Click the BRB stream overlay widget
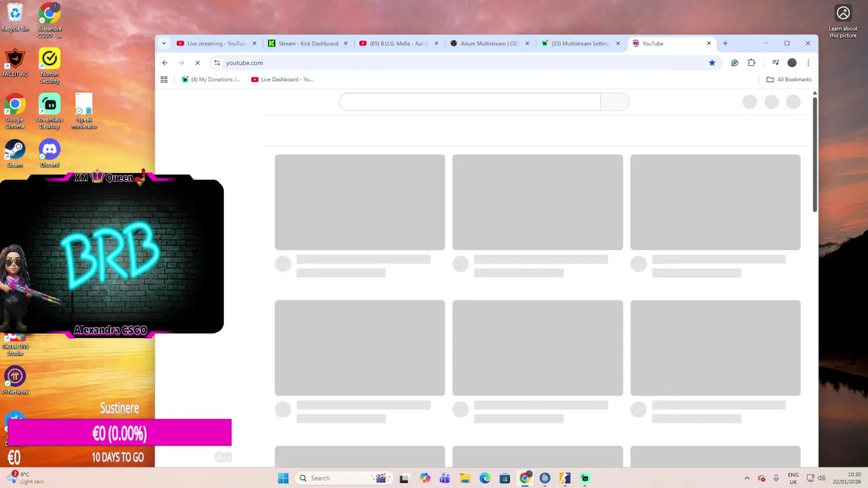868x488 pixels. [x=111, y=256]
